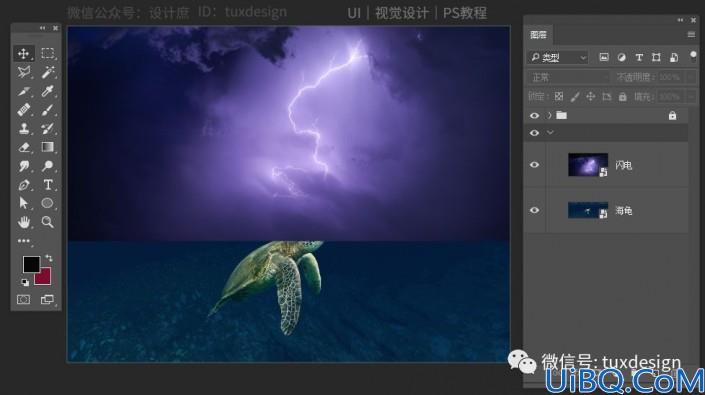Select the Smudge tool
The width and height of the screenshot is (705, 395).
tap(23, 166)
